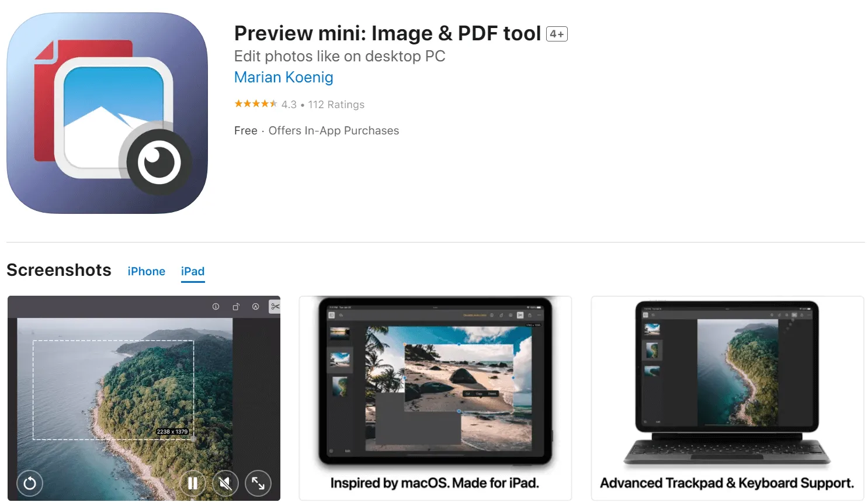868x502 pixels.
Task: Click subtitle 'Edit photos like on desktop PC'
Action: coord(340,56)
